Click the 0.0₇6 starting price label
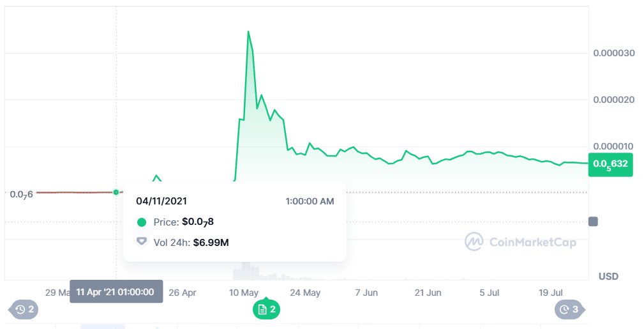644x329 pixels. point(22,194)
